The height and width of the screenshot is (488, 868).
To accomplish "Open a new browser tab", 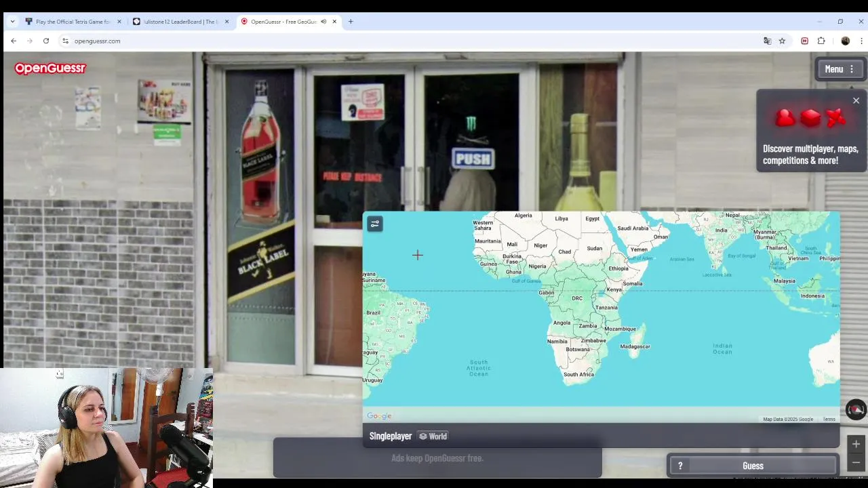I will tap(351, 22).
